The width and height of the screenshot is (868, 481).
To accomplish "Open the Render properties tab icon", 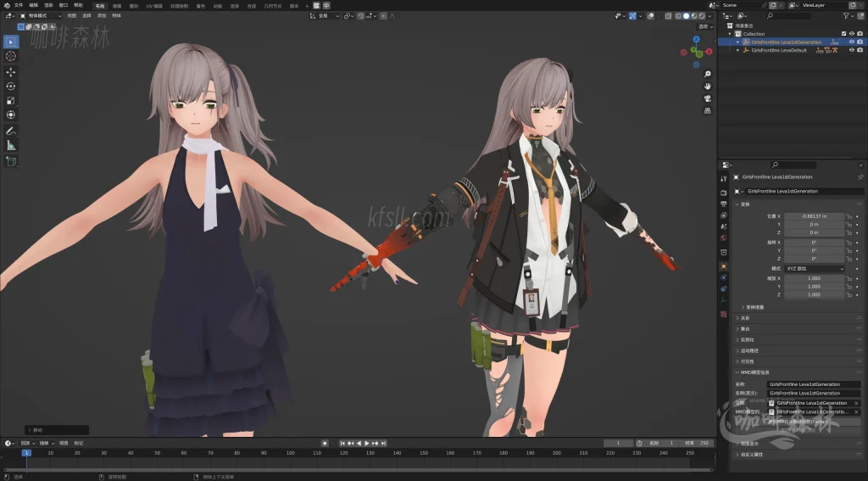I will (724, 193).
